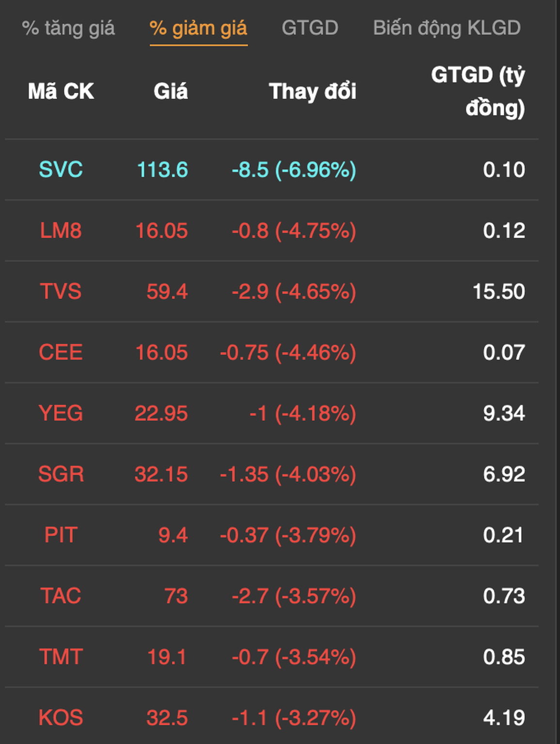
Task: Click the Mã CK column header
Action: click(x=61, y=91)
